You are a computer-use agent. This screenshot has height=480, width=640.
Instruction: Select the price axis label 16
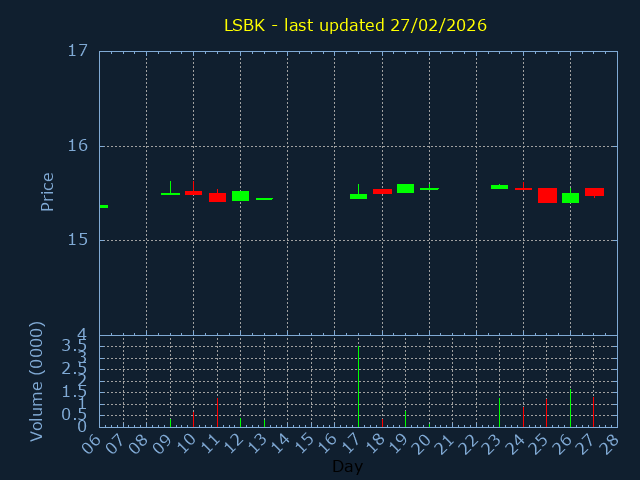coord(78,146)
